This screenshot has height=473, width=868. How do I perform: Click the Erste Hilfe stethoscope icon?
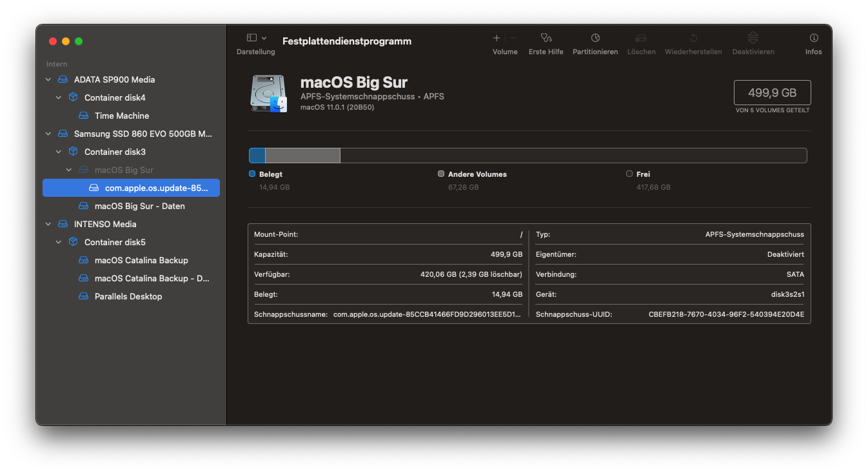[546, 38]
